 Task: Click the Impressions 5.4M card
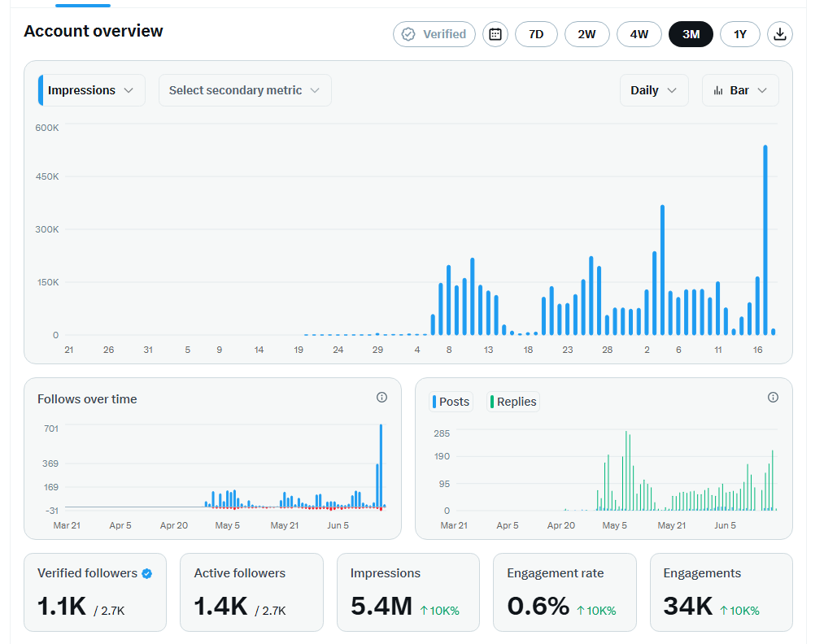pyautogui.click(x=408, y=592)
